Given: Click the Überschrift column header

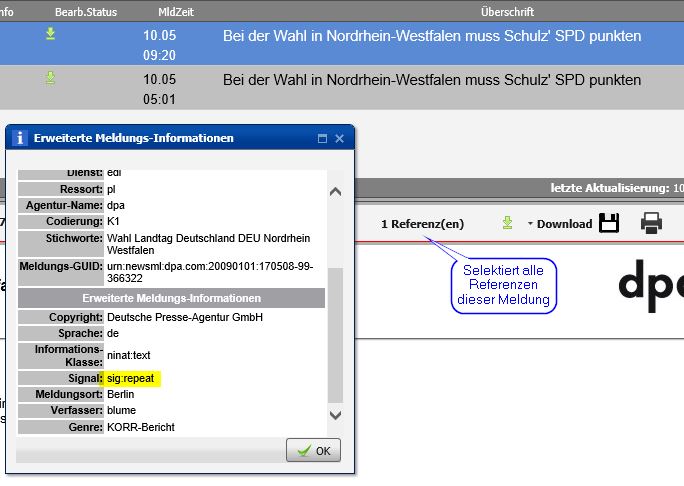Looking at the screenshot, I should pos(507,11).
